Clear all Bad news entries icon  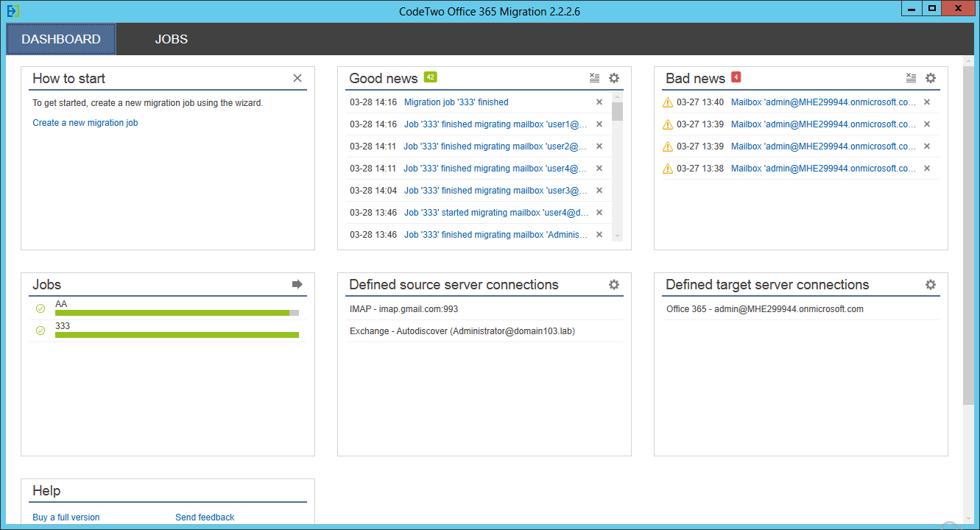912,78
